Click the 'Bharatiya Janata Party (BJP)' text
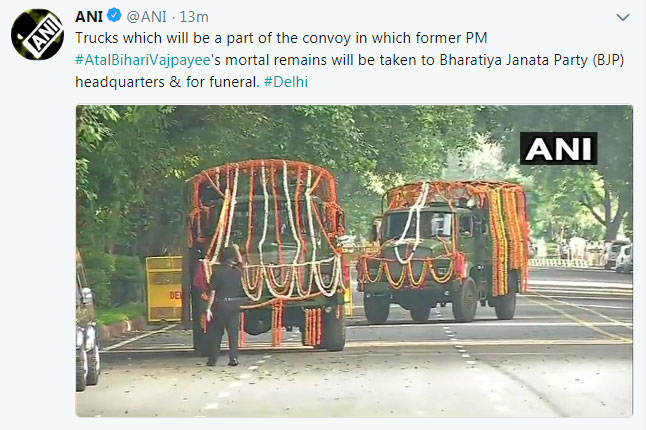 tap(532, 60)
